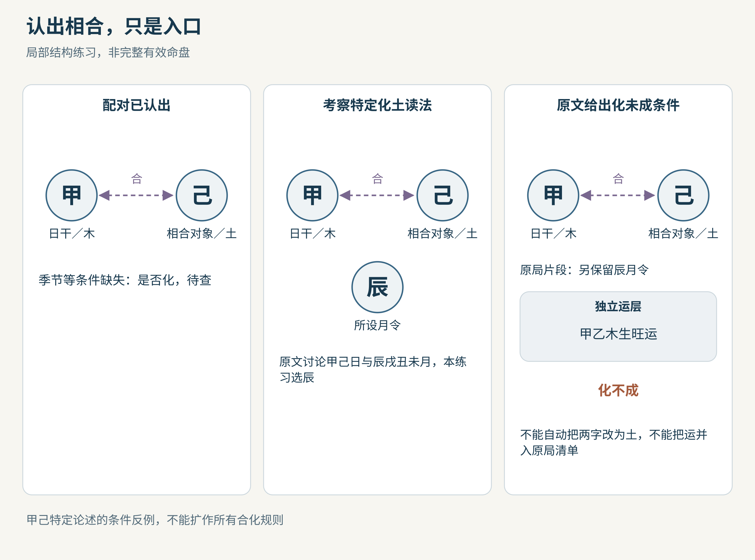Click the text 季节等条件缺失：是否化，待查

click(125, 280)
